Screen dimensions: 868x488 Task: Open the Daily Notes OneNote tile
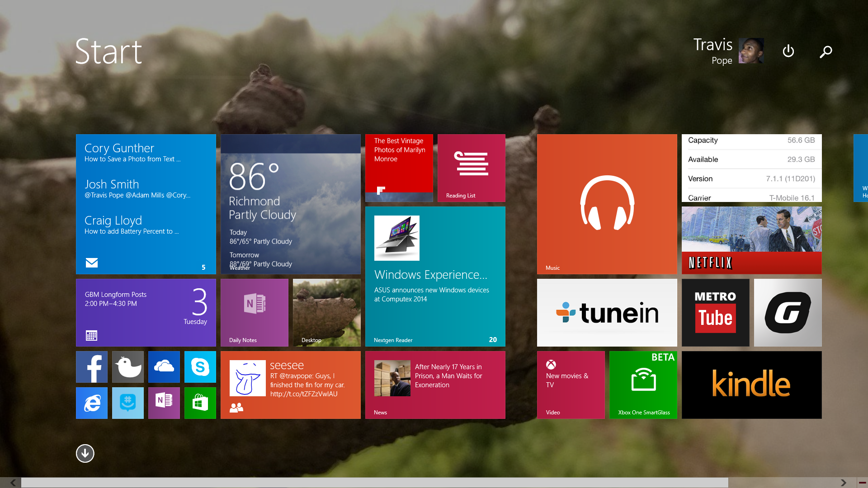tap(255, 313)
